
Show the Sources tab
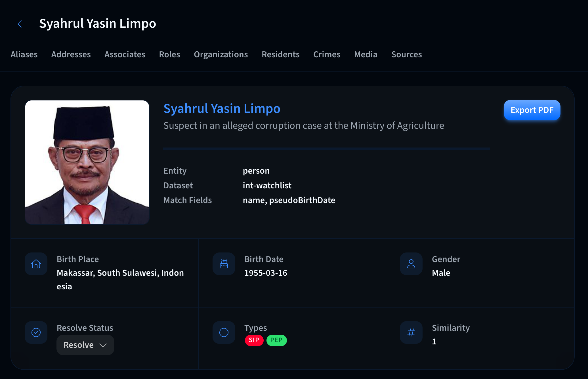click(x=407, y=54)
